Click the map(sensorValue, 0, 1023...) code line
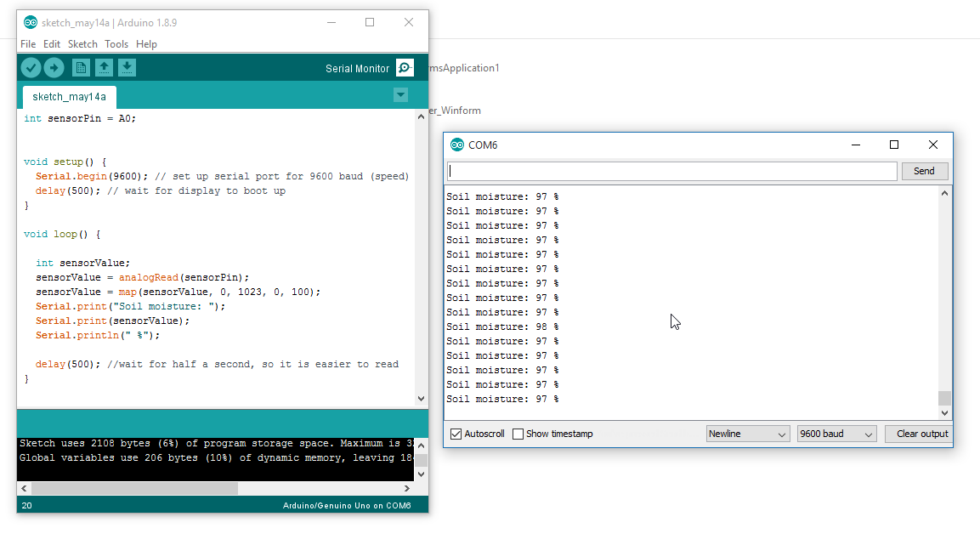This screenshot has height=545, width=980. pos(178,292)
